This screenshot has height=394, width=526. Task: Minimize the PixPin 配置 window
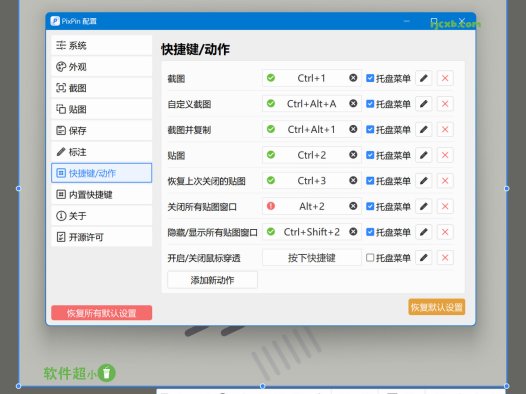[407, 21]
